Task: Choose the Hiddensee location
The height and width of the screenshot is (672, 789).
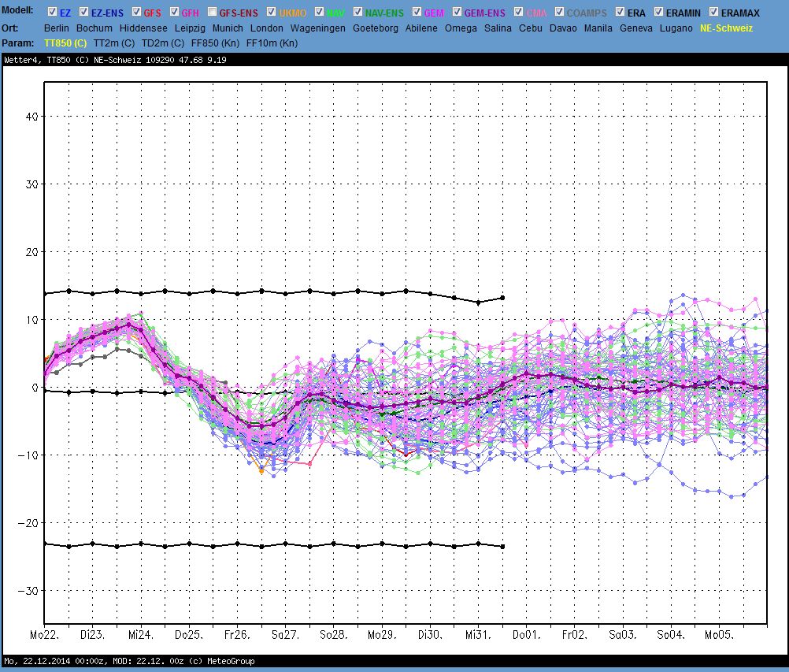Action: [x=143, y=28]
